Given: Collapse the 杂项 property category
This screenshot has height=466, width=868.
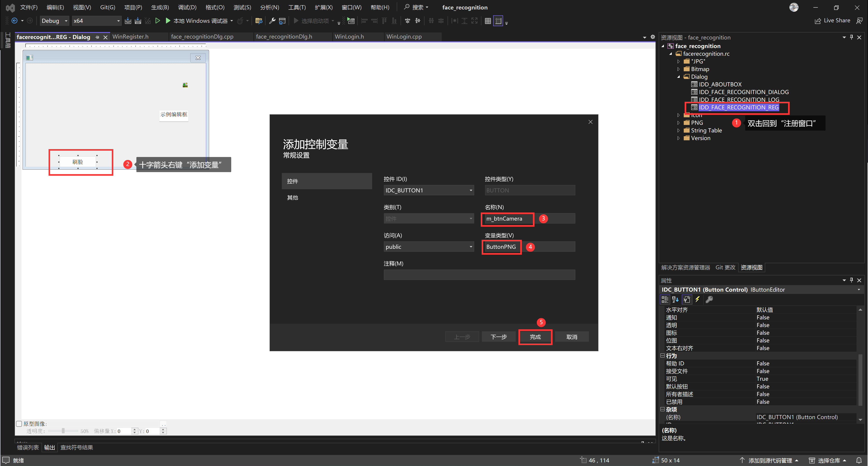Looking at the screenshot, I should [x=663, y=409].
